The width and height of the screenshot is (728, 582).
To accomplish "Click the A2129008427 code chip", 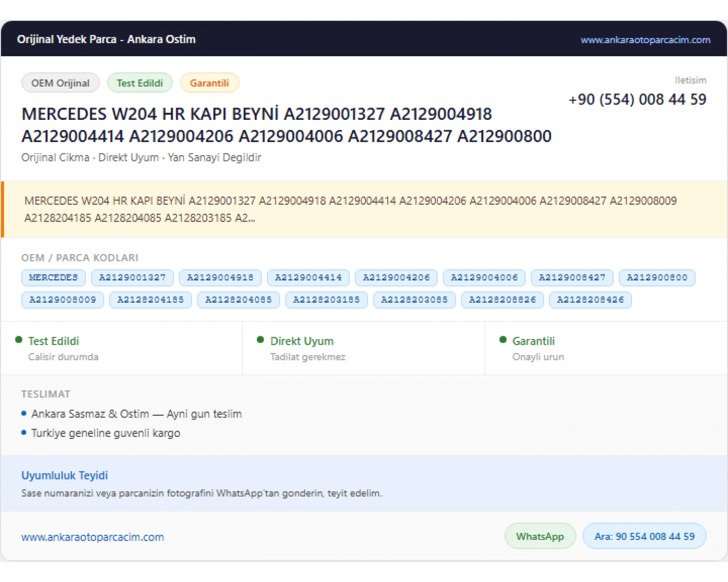I will tap(572, 277).
